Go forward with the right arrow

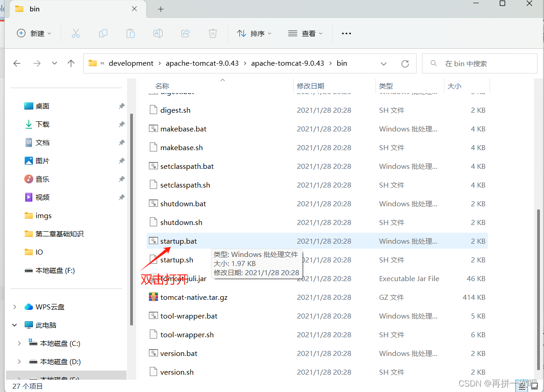click(x=37, y=63)
